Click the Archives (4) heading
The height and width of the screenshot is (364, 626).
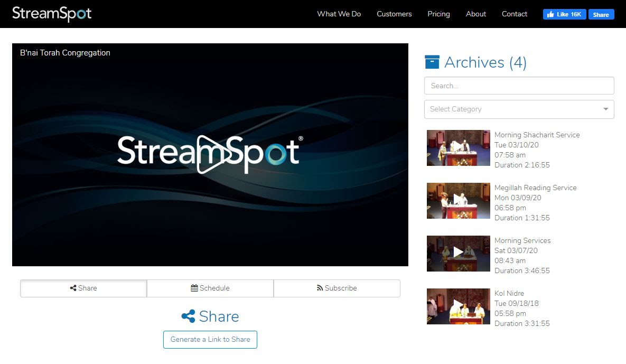coord(485,62)
